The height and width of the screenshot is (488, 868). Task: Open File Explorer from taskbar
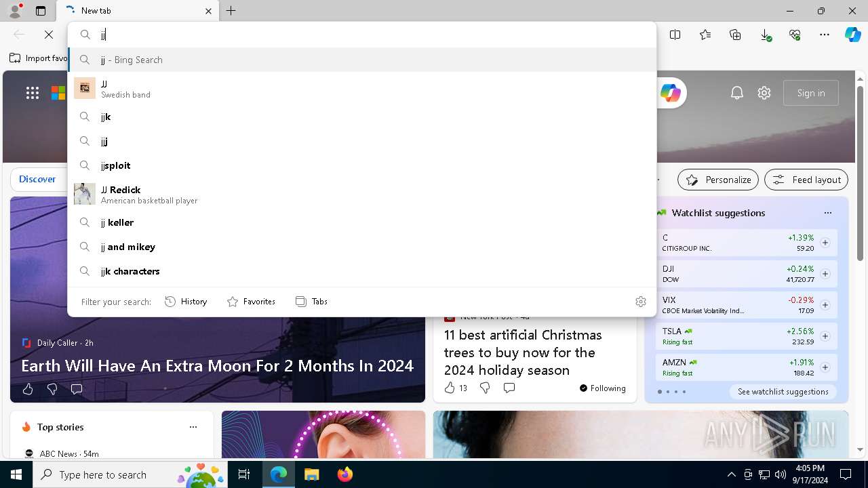point(311,474)
